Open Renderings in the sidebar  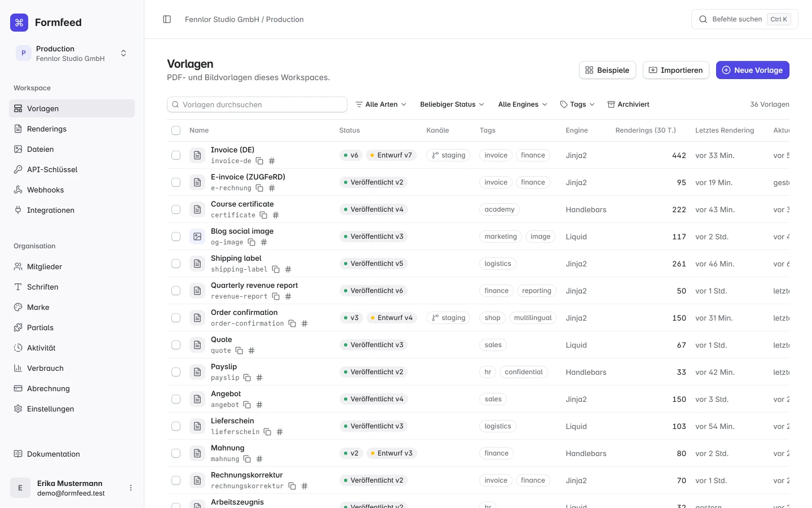point(72,129)
